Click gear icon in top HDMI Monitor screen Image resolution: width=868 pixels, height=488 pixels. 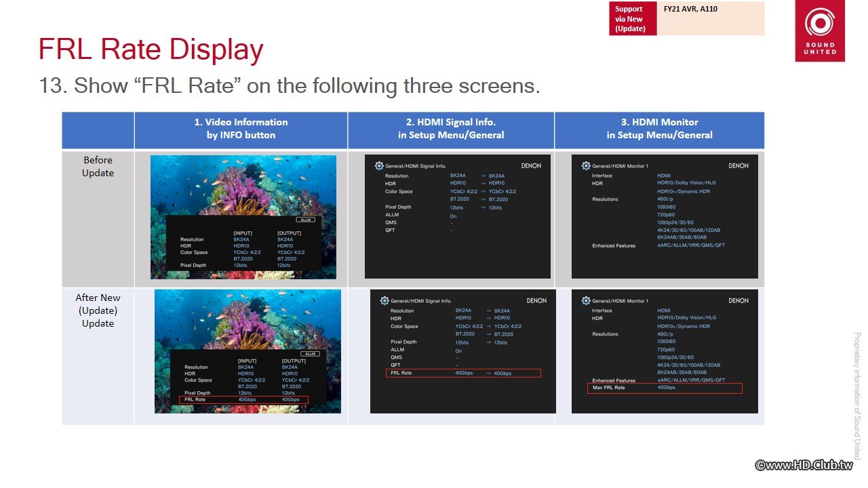tap(586, 165)
